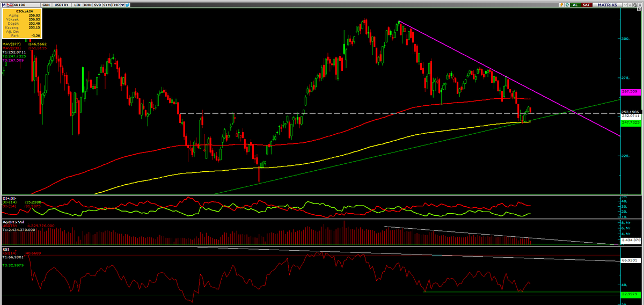
Task: Click the Düşük value 252,40
Action: coord(34,24)
